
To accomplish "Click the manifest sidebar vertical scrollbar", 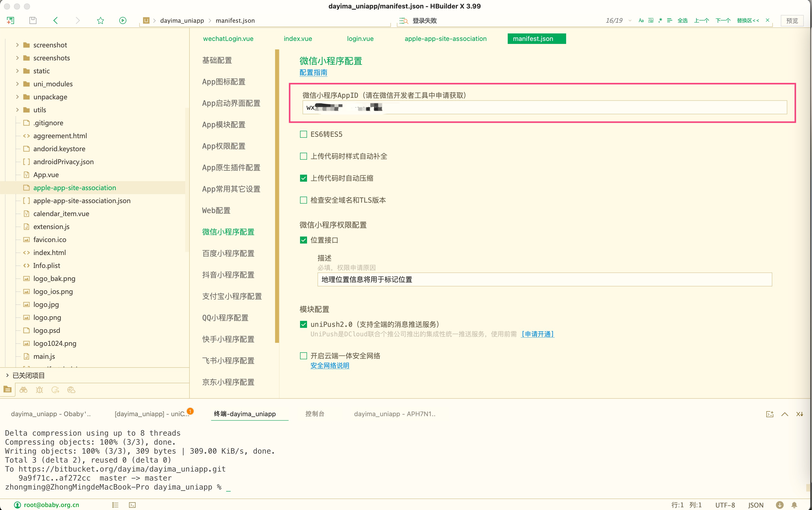I will coord(277,196).
